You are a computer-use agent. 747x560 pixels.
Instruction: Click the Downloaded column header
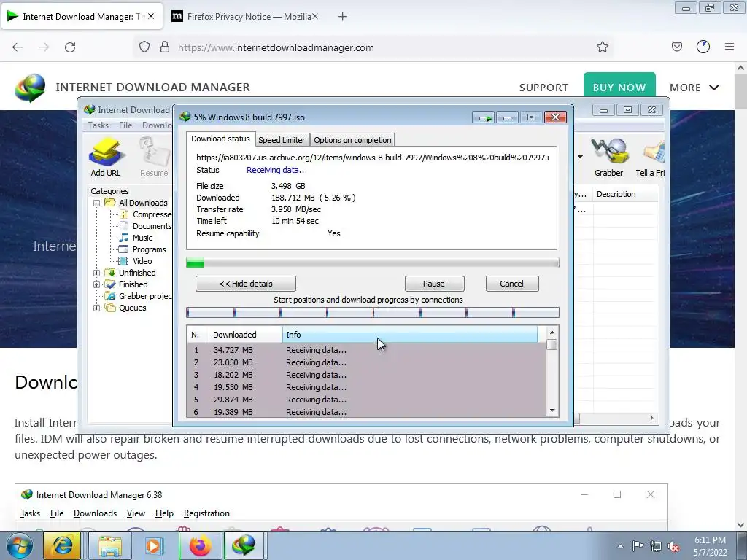point(245,335)
